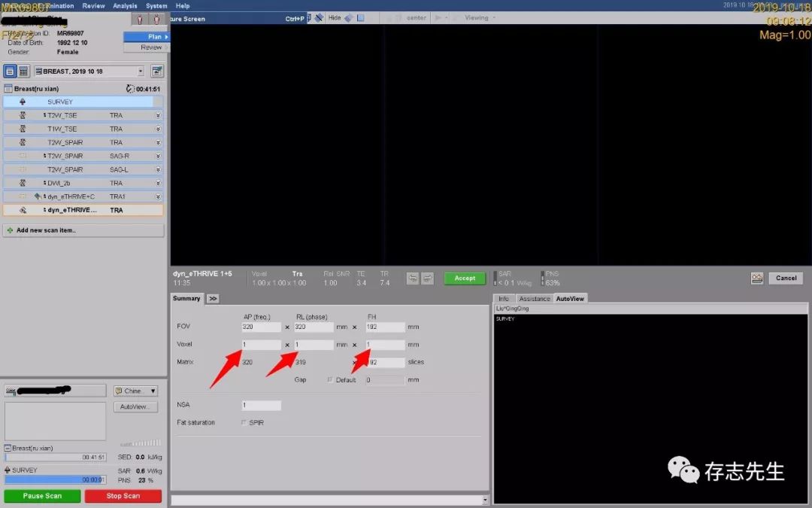Click the second patient position icon
Viewport: 812px width, 508px height.
coord(156,20)
